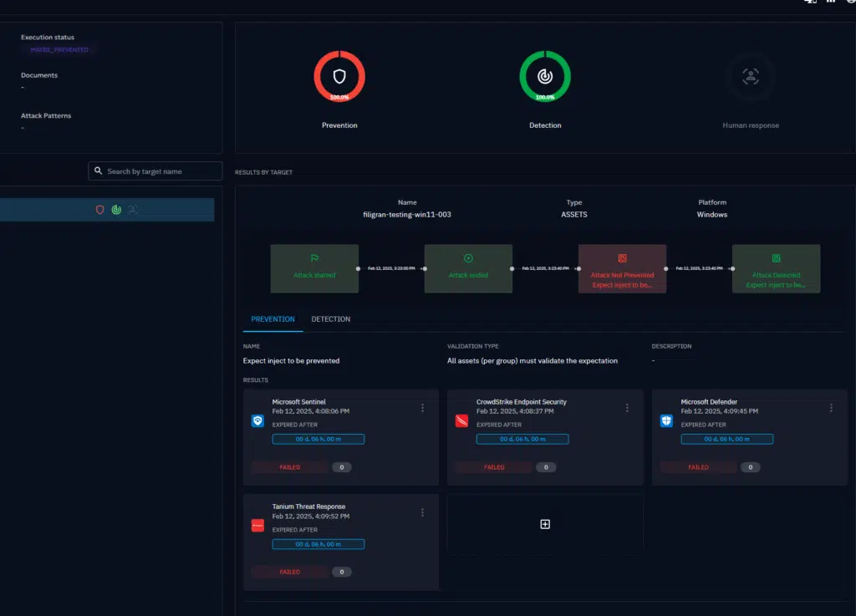
Task: Add a new result with plus icon
Action: point(545,524)
